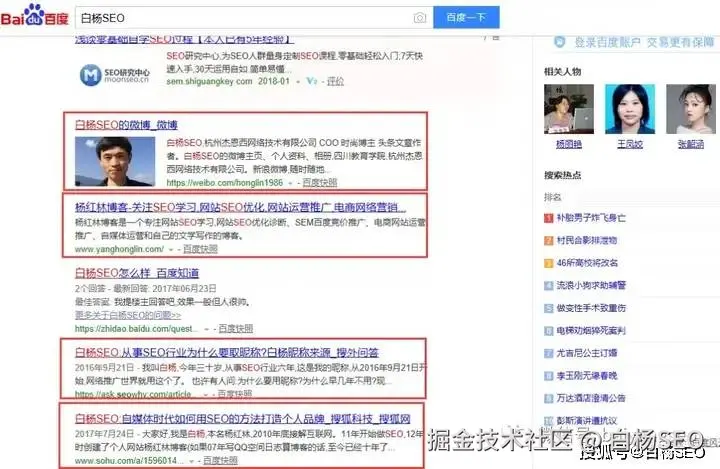720x469 pixels.
Task: Open hot search 尤吉尼公主订婚
Action: 587,353
